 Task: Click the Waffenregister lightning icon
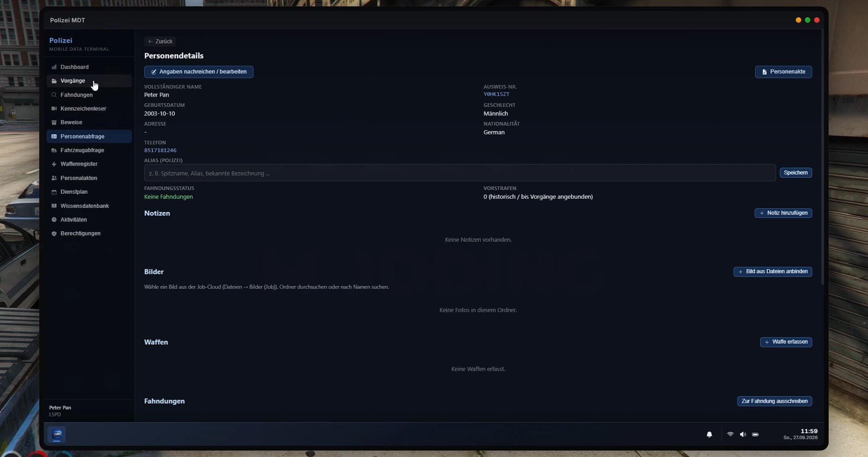54,164
